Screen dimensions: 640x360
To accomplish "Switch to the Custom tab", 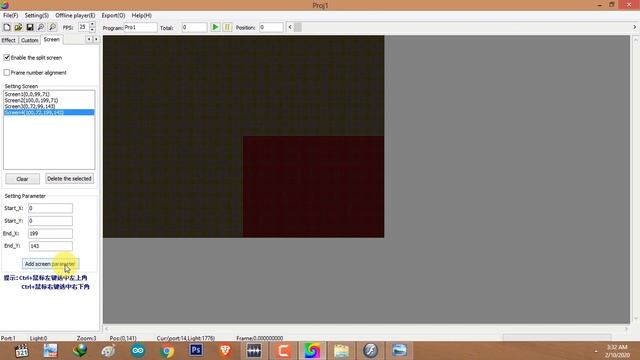I will pos(29,40).
